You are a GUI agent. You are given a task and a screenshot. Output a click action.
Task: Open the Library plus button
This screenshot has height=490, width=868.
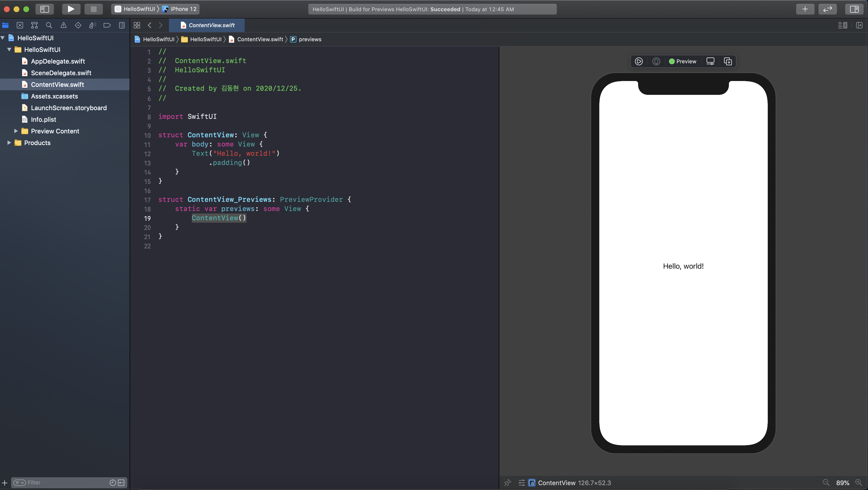pyautogui.click(x=805, y=9)
